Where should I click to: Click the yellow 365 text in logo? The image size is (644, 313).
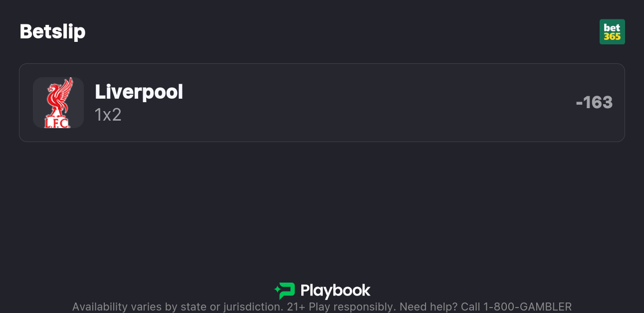pos(612,37)
